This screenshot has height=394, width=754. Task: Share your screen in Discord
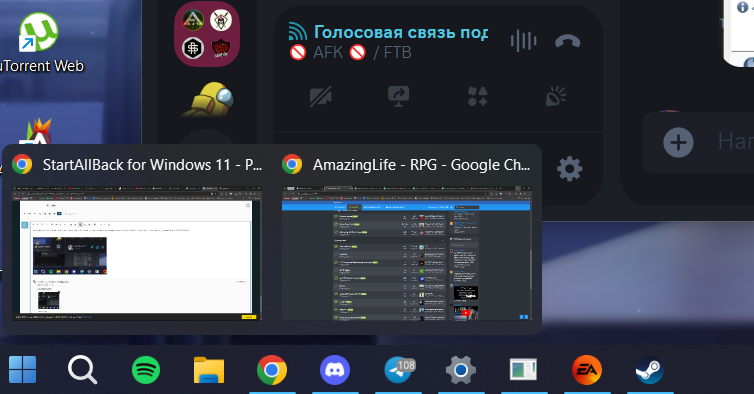(x=399, y=96)
